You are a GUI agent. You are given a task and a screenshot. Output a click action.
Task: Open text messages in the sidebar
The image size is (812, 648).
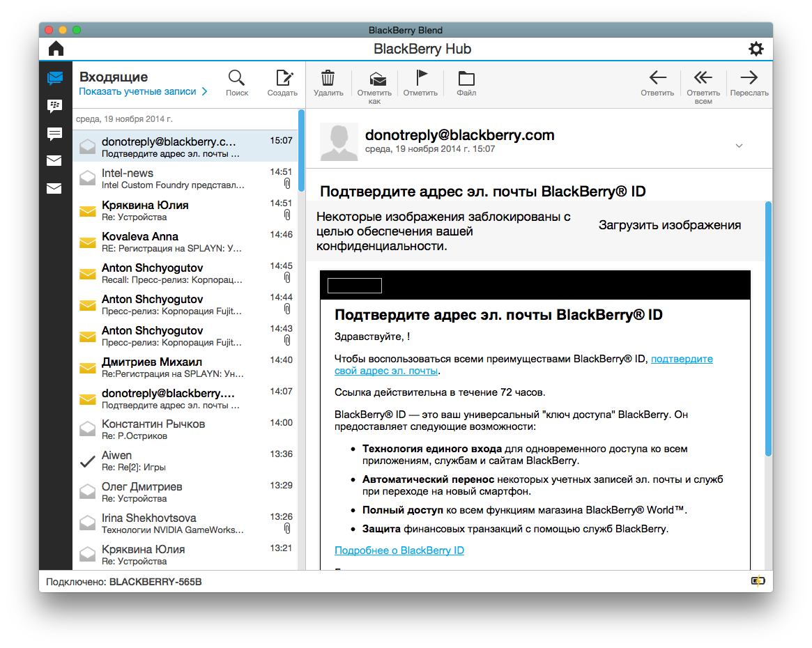[54, 134]
